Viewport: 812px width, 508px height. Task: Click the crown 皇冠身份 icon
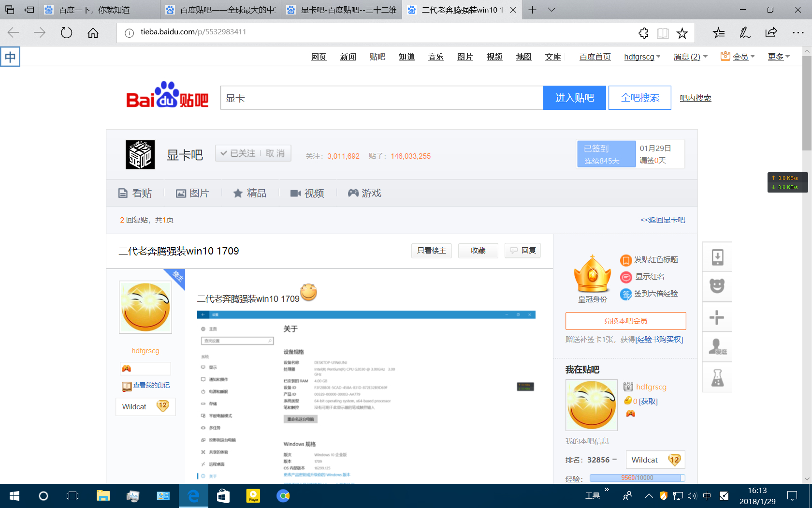pyautogui.click(x=593, y=273)
